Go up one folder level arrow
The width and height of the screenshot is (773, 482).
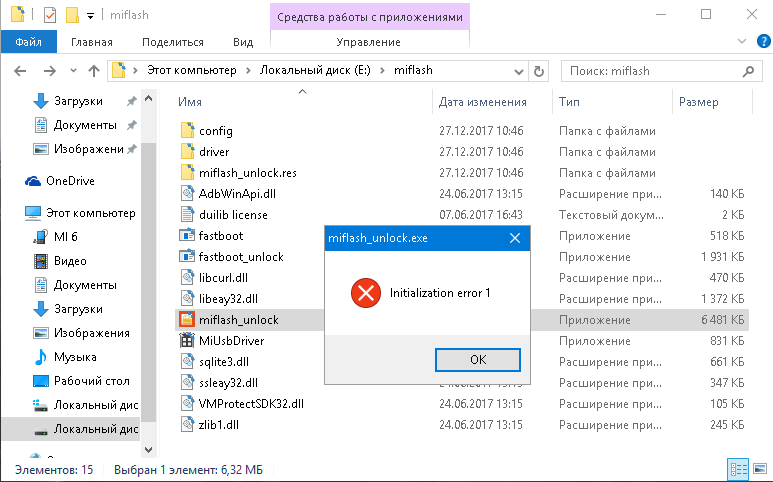94,72
